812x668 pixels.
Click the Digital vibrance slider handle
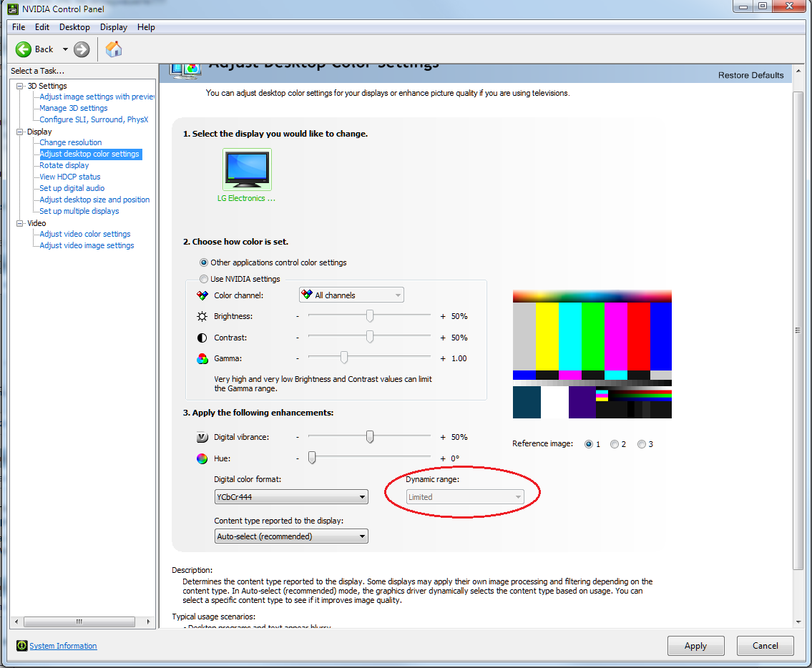[370, 436]
